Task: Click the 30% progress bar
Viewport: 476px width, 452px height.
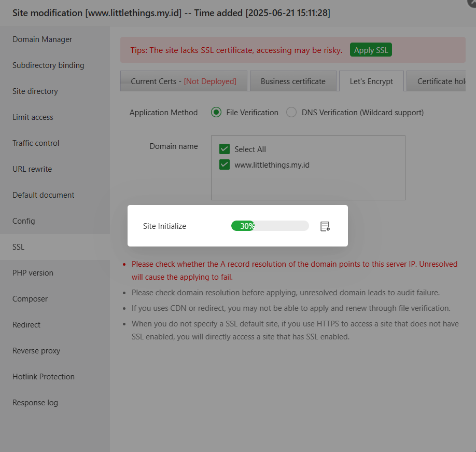Action: 270,226
